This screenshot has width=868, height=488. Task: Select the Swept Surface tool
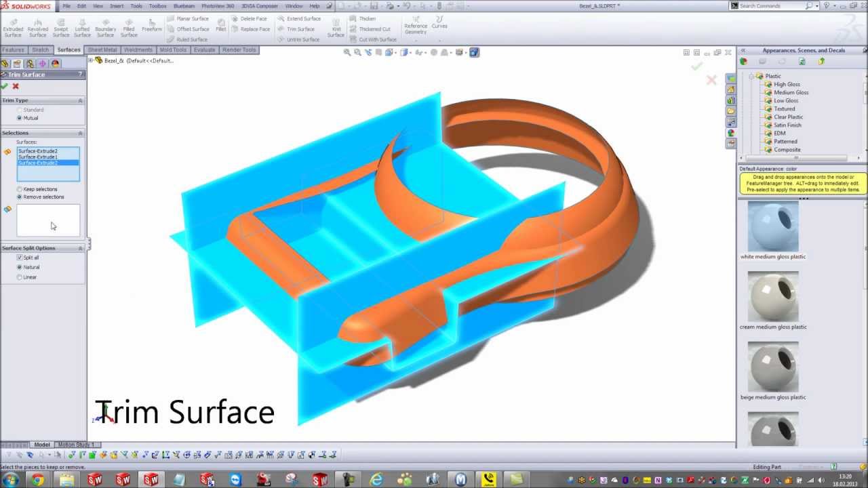(x=61, y=27)
